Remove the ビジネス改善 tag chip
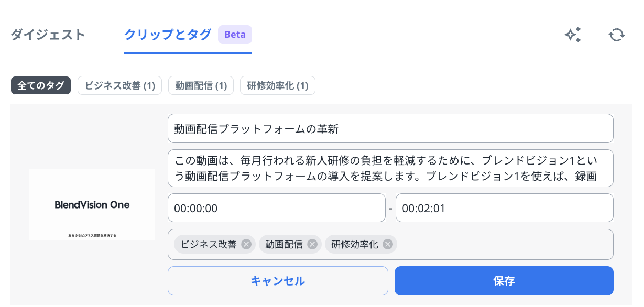 [246, 244]
